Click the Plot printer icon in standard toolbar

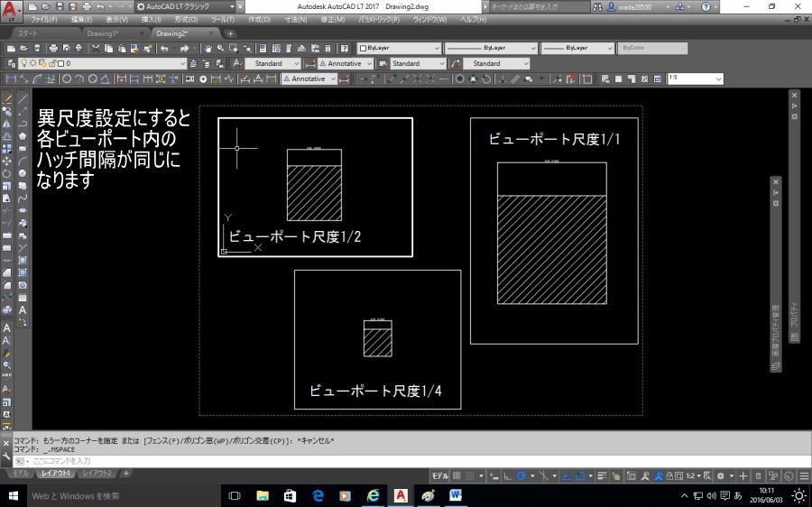click(53, 48)
